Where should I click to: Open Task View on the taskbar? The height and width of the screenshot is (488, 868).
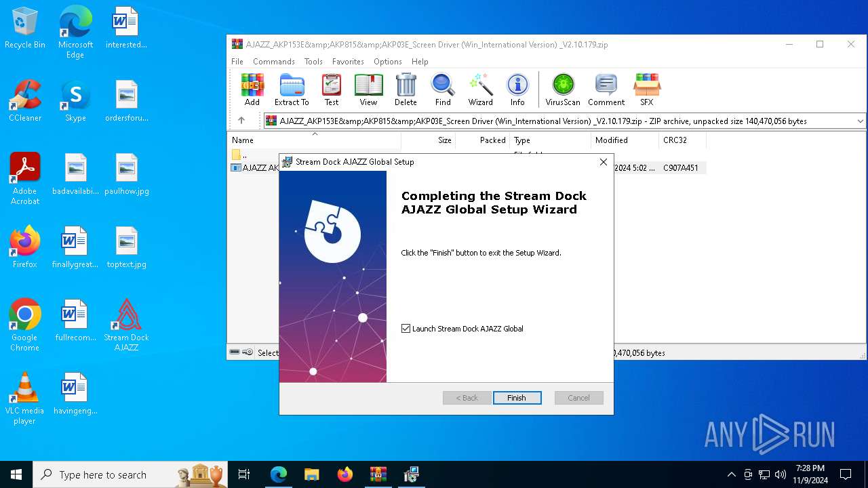(244, 474)
